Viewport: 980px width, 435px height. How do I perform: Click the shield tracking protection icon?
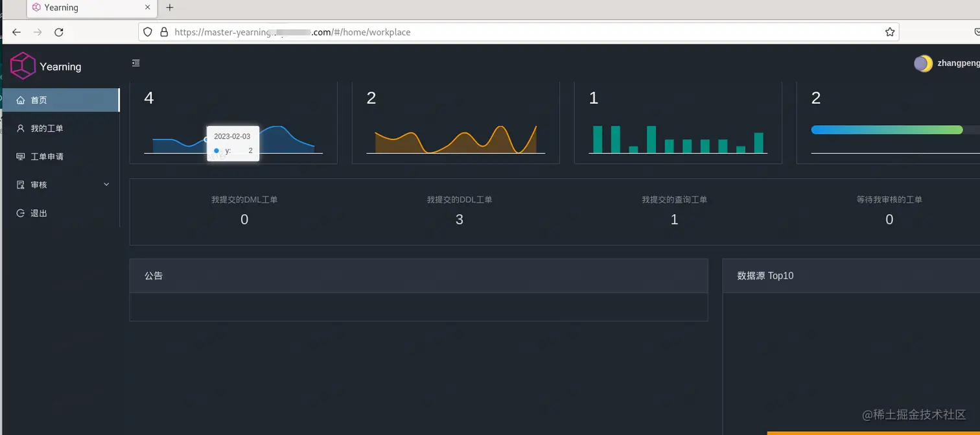(x=148, y=32)
